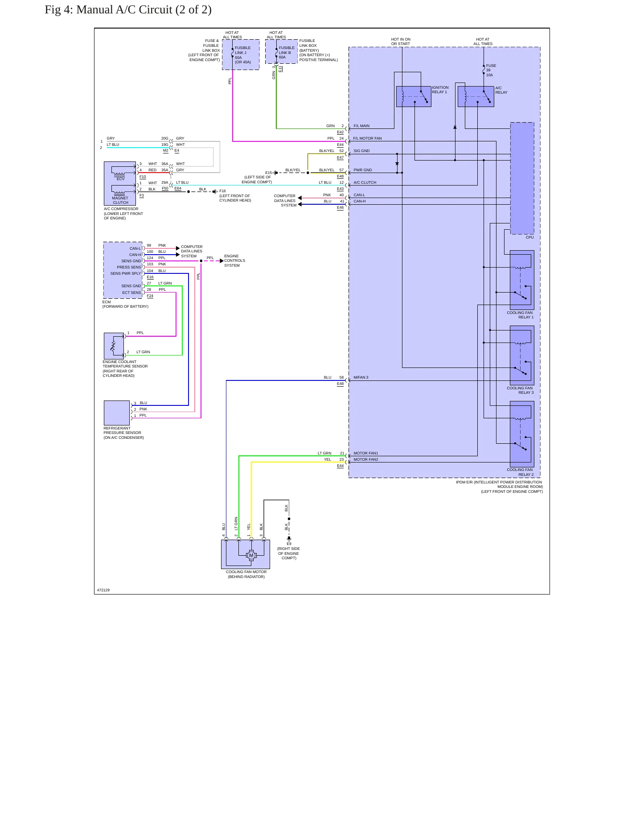Screen dimensions: 644x834
Task: Select the Fusible Link B 60A box
Action: [x=281, y=51]
